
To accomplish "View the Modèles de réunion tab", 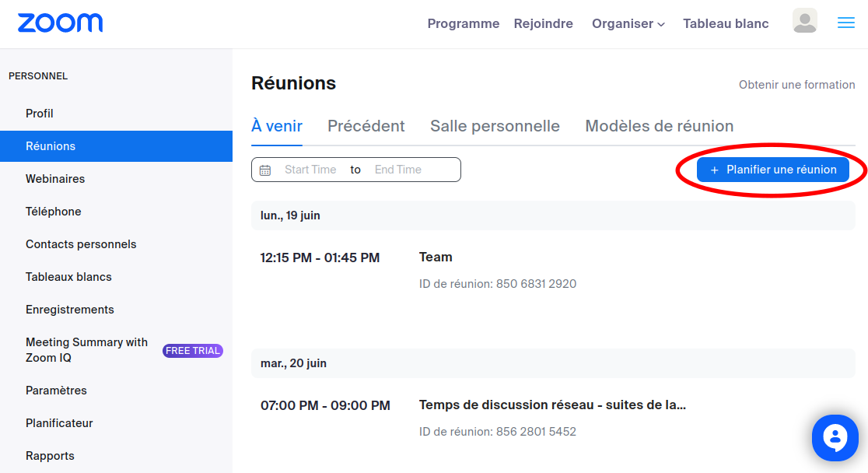I will click(x=659, y=125).
